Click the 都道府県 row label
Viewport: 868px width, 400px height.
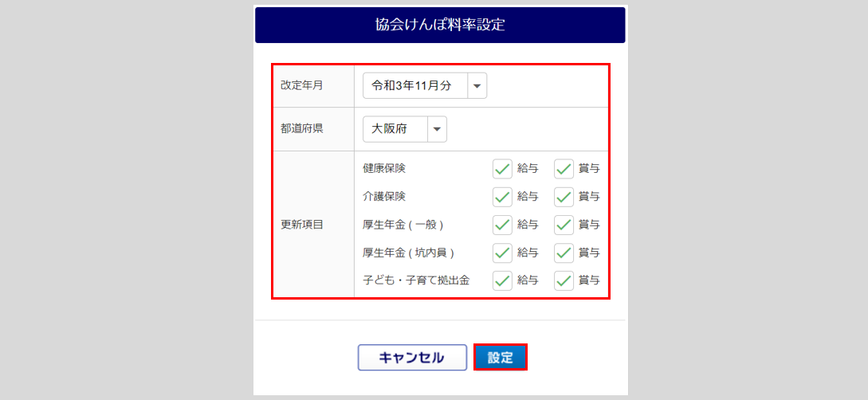click(302, 129)
